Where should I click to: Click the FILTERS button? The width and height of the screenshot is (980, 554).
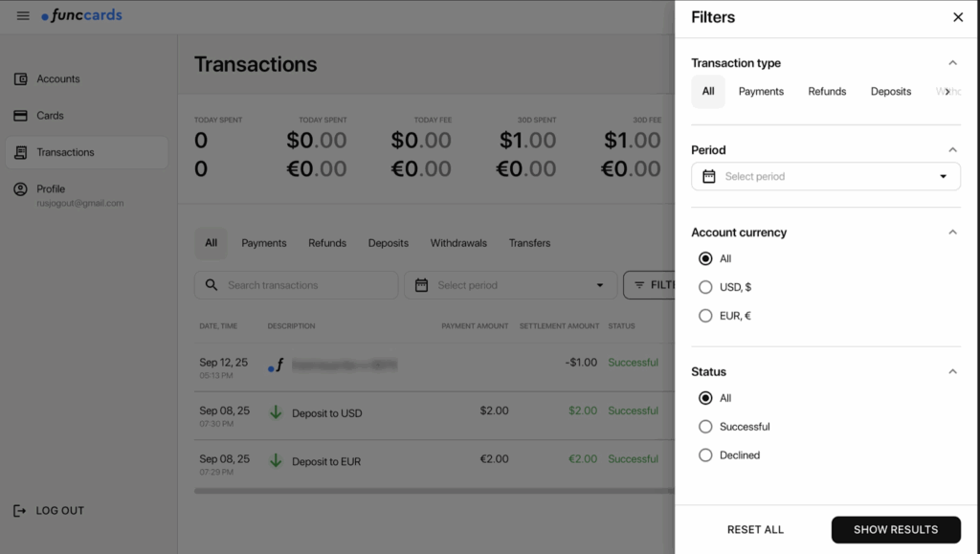point(650,285)
